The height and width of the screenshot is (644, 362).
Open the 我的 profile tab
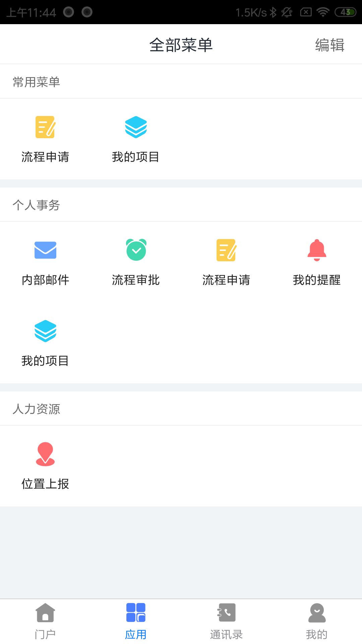coord(317,621)
